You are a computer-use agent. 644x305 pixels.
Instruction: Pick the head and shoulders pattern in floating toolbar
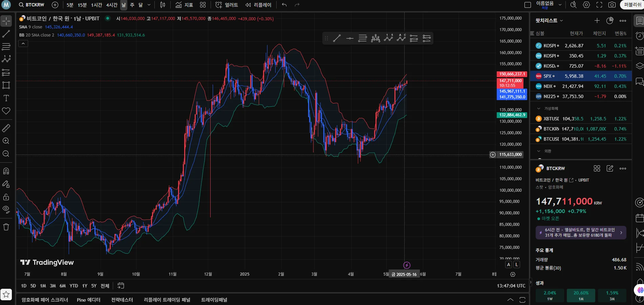pyautogui.click(x=375, y=38)
